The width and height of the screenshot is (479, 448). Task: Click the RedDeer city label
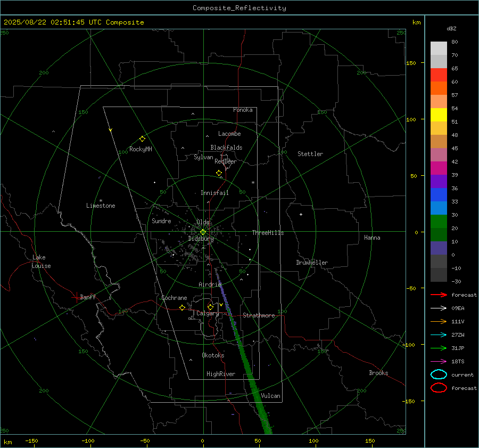pos(226,161)
